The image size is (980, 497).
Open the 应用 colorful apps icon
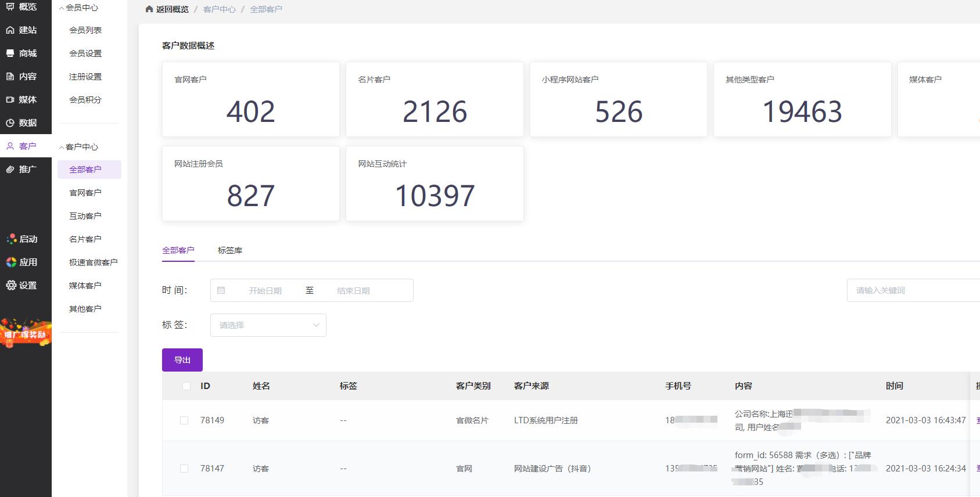(11, 262)
